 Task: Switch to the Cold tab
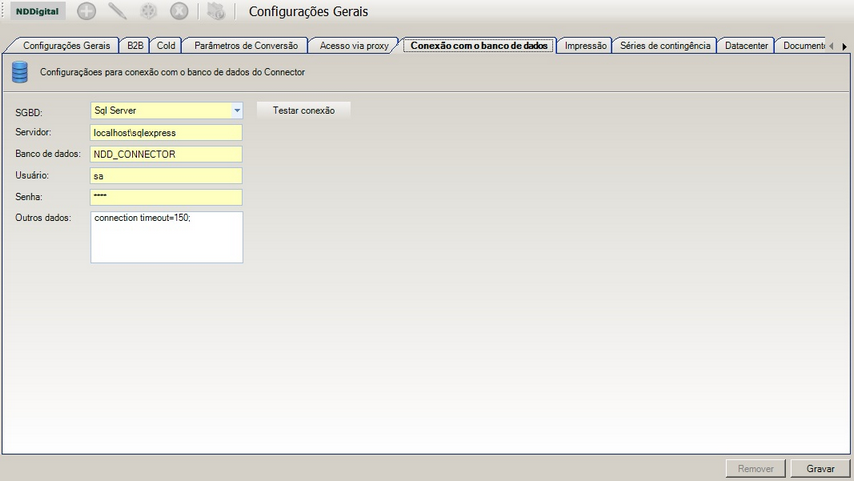[166, 46]
